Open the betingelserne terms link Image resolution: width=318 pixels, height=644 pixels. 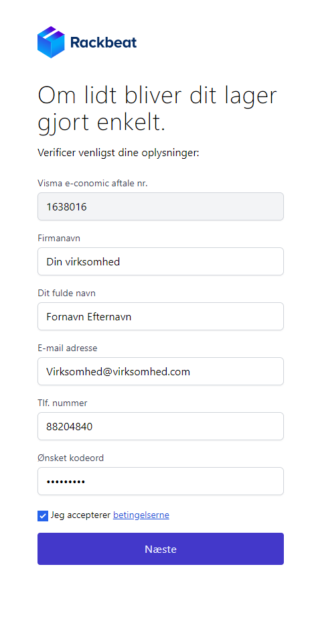141,515
